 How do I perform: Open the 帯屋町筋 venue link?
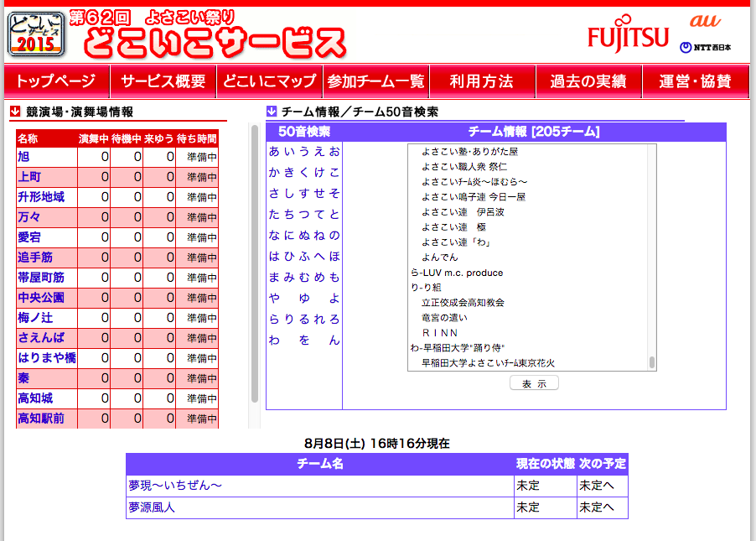point(41,278)
